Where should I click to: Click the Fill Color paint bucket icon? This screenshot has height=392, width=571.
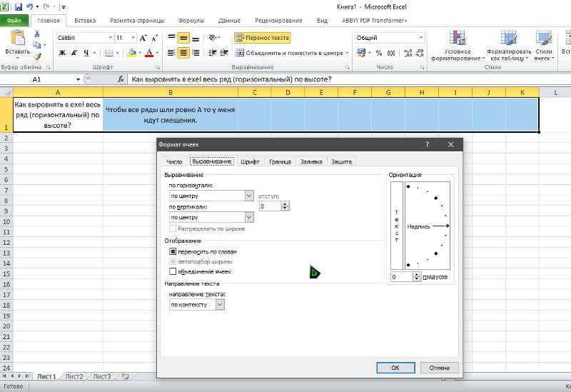(132, 53)
